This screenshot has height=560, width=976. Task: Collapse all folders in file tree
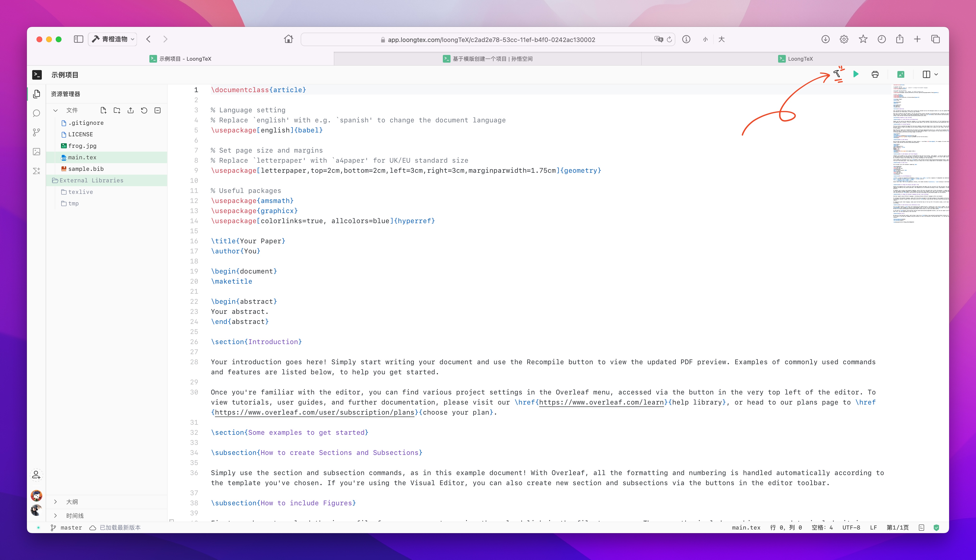click(157, 110)
